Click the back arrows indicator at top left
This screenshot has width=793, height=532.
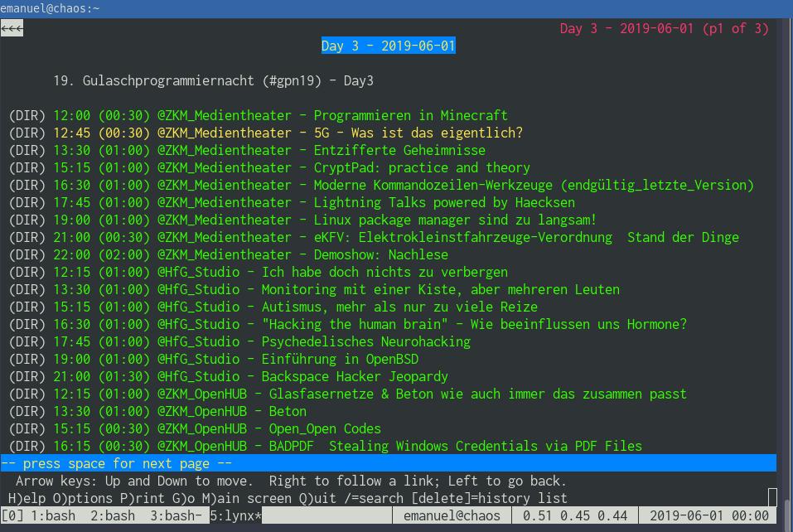(12, 28)
